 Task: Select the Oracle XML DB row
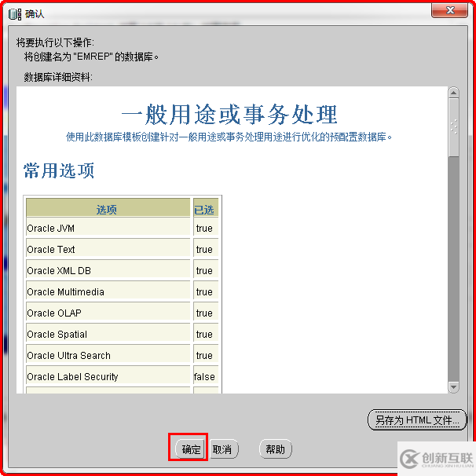[x=122, y=270]
